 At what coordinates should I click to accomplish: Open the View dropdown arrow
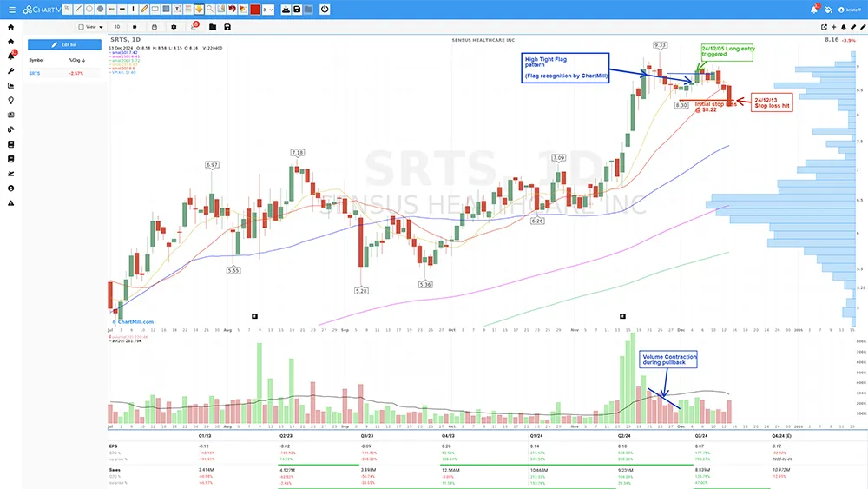click(x=101, y=27)
